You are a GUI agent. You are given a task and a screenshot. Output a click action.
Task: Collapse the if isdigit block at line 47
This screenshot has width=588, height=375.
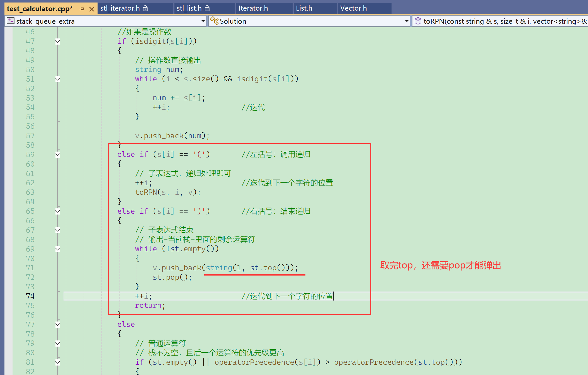tap(58, 42)
